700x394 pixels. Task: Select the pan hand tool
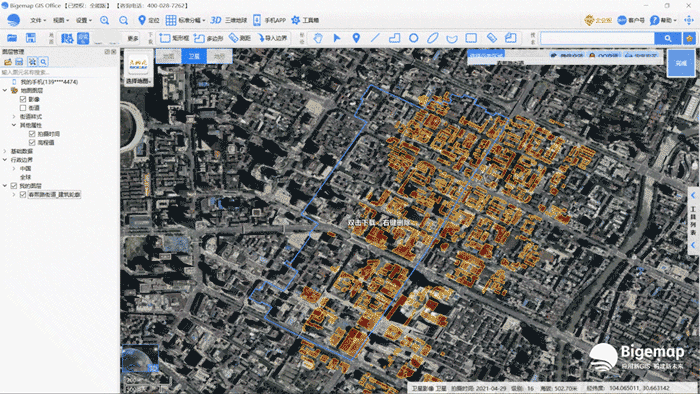(318, 38)
